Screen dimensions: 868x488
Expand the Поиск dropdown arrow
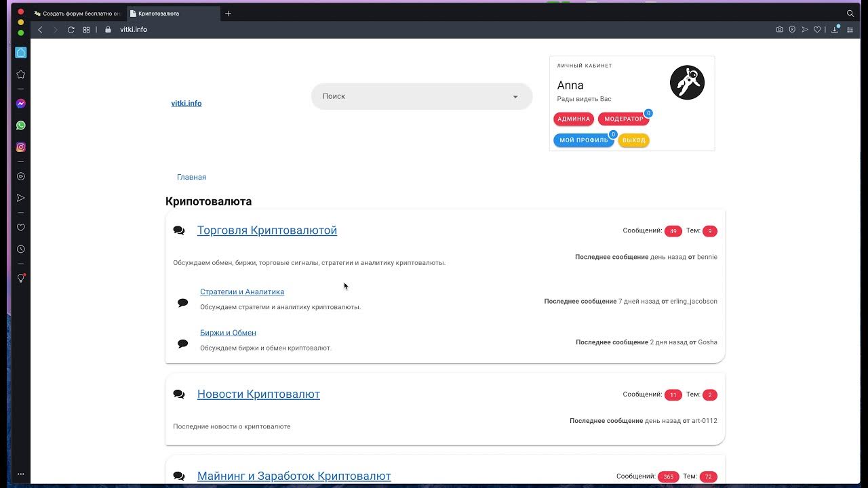[x=515, y=97]
